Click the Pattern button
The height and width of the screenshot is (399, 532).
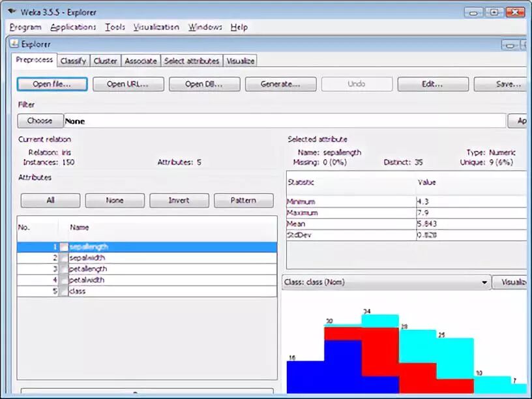[x=244, y=201]
